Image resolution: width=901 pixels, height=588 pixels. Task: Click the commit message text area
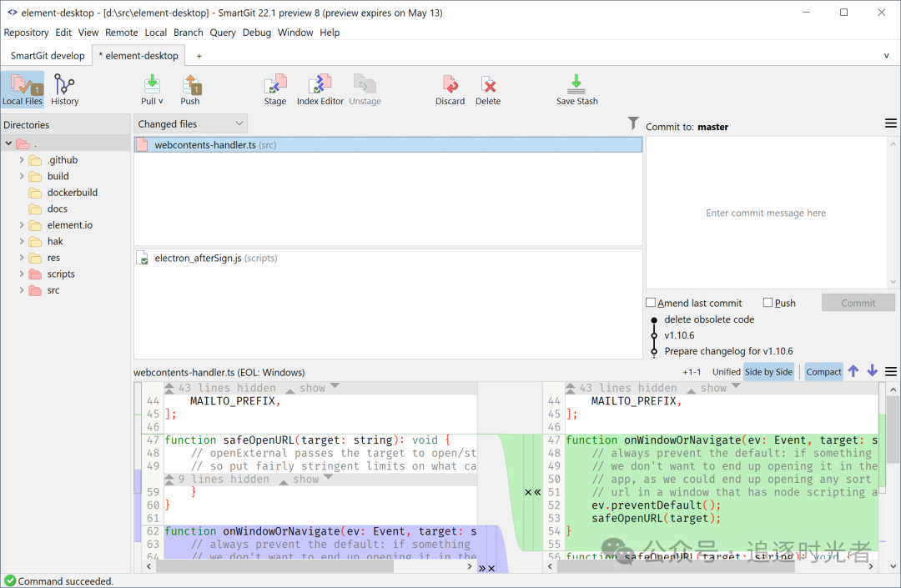[x=766, y=213]
